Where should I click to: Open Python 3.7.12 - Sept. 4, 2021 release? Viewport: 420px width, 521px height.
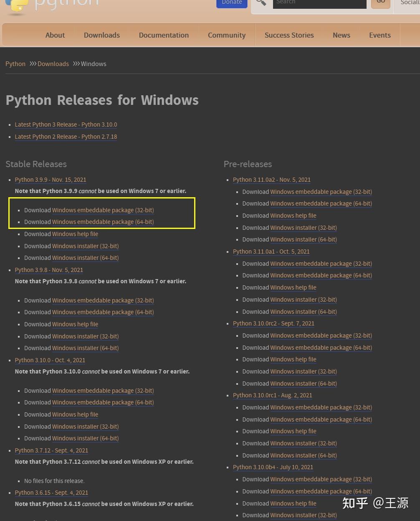[x=51, y=450]
